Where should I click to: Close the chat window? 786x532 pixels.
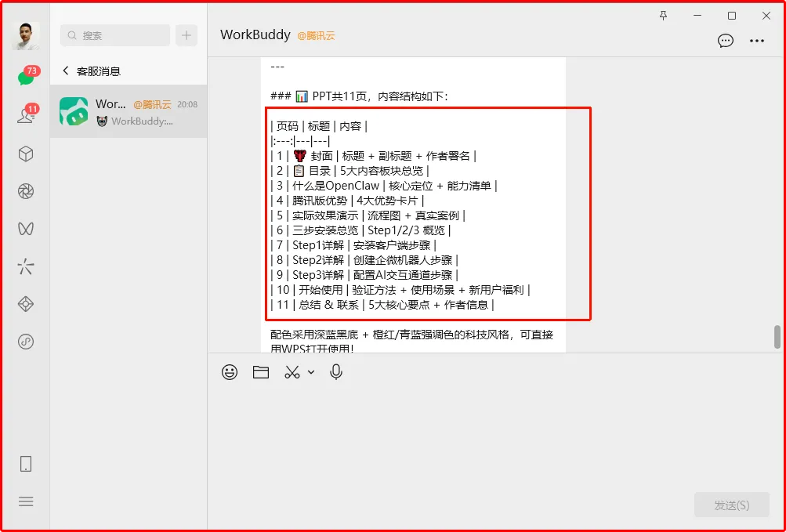click(x=766, y=16)
